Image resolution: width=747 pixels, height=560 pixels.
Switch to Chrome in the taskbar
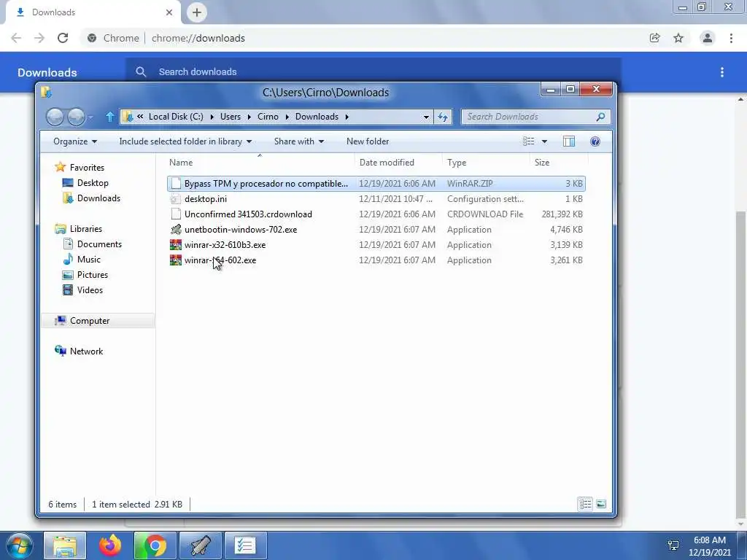155,545
